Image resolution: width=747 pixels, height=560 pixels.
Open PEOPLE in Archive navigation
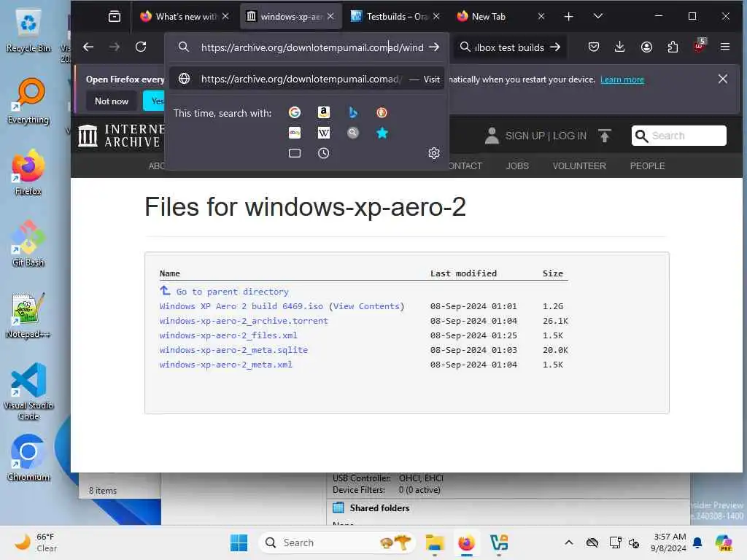(647, 166)
